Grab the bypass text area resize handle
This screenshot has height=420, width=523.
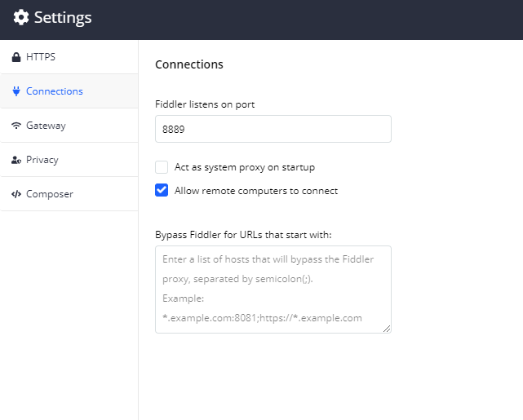tap(388, 329)
